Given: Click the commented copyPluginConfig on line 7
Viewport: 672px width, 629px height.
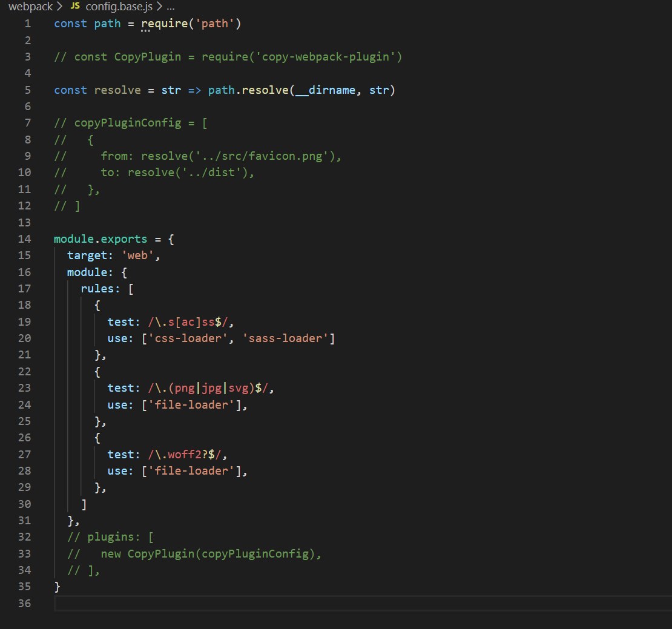Looking at the screenshot, I should (x=128, y=123).
